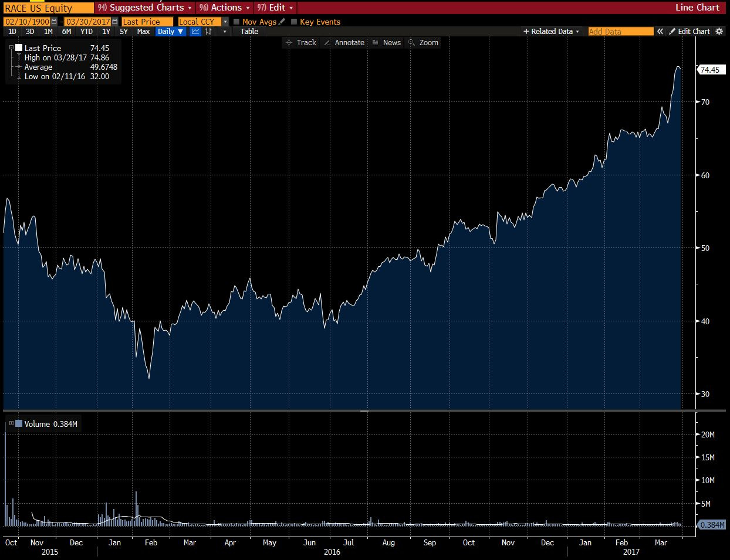730x560 pixels.
Task: Click the Add Data input field
Action: 621,32
